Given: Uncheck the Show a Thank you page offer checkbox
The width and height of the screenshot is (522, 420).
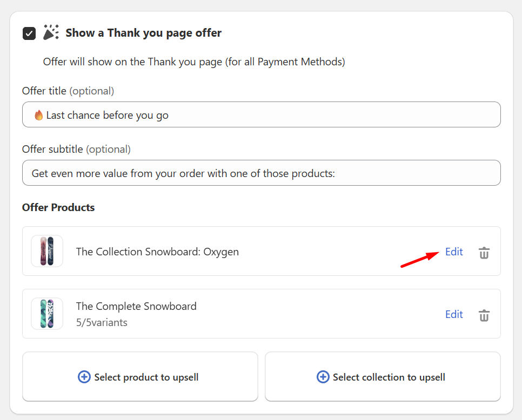Looking at the screenshot, I should pos(29,33).
